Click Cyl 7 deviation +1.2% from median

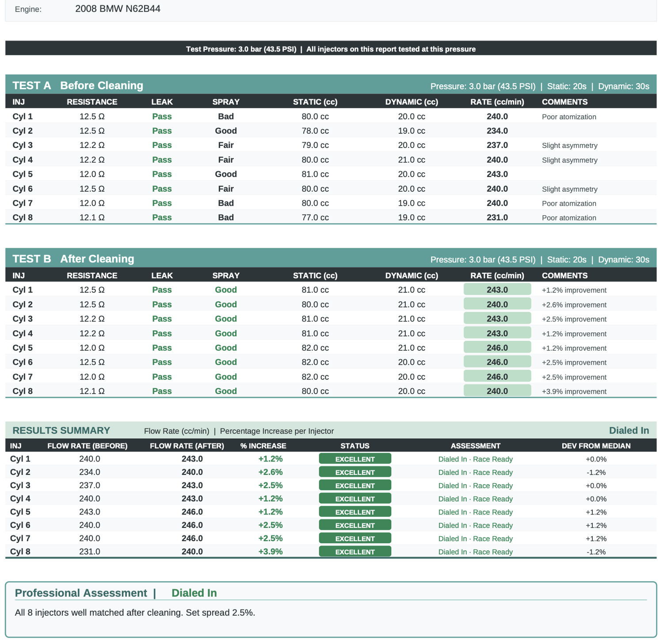[596, 538]
